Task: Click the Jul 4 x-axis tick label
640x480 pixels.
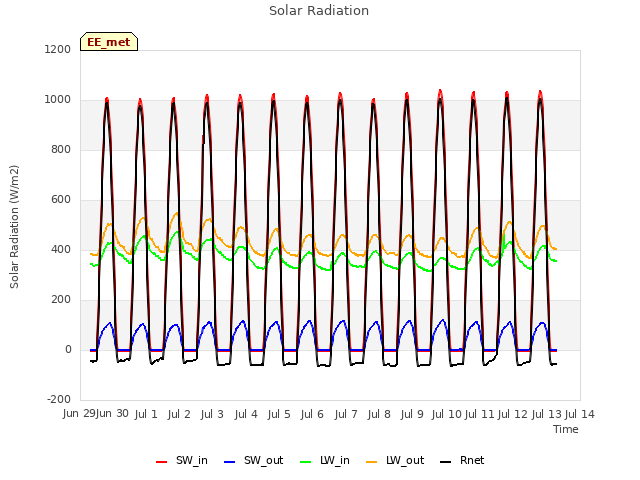Action: [246, 414]
